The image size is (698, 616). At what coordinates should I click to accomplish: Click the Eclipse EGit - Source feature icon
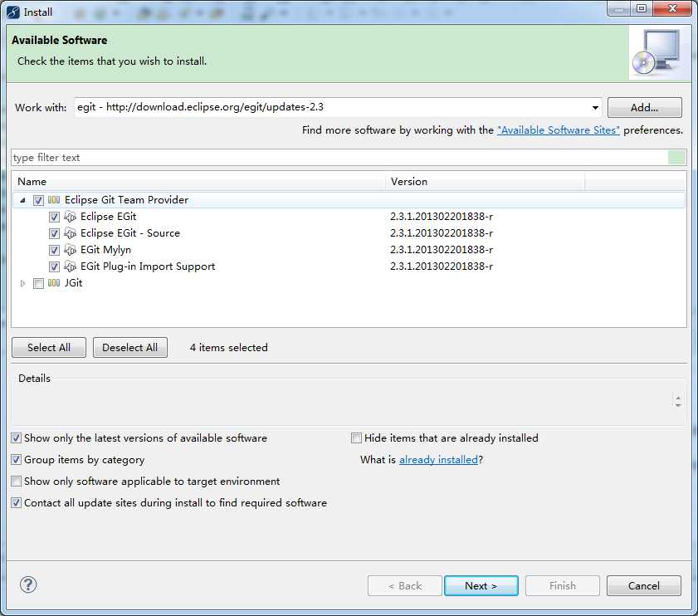pos(70,233)
